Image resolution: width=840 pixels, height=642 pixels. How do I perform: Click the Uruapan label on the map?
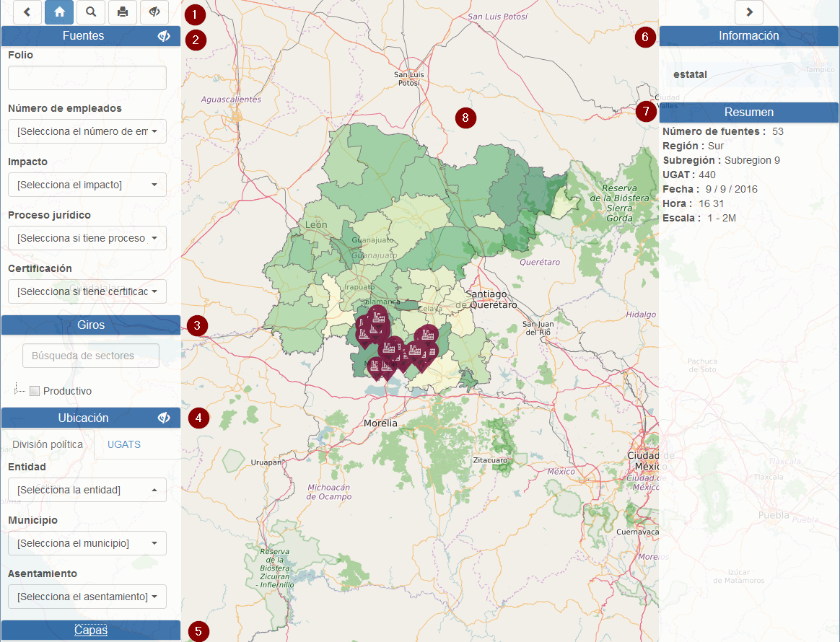tap(266, 462)
